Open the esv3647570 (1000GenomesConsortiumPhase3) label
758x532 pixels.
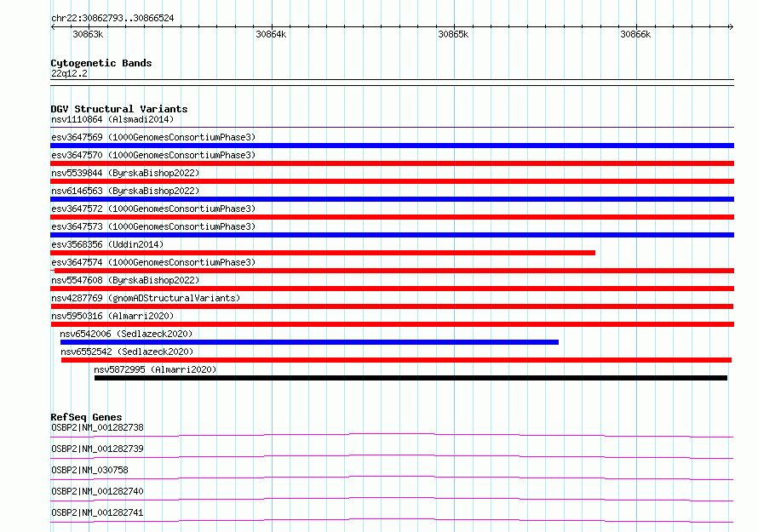[x=153, y=155]
